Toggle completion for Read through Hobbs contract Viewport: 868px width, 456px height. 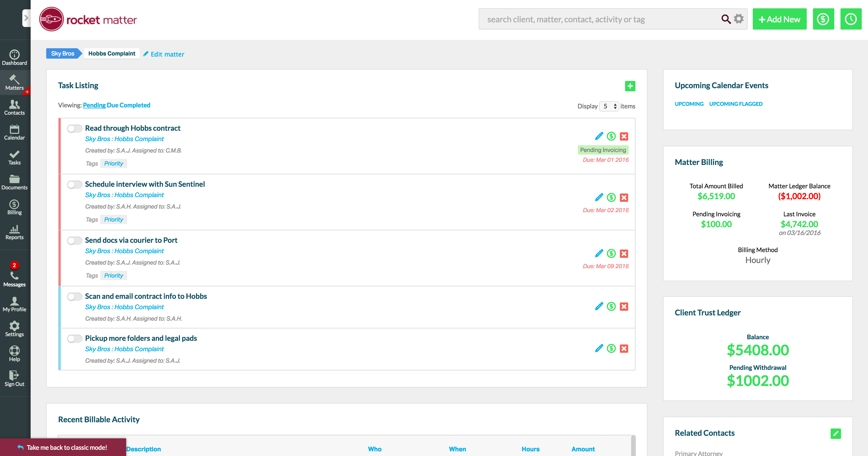74,129
